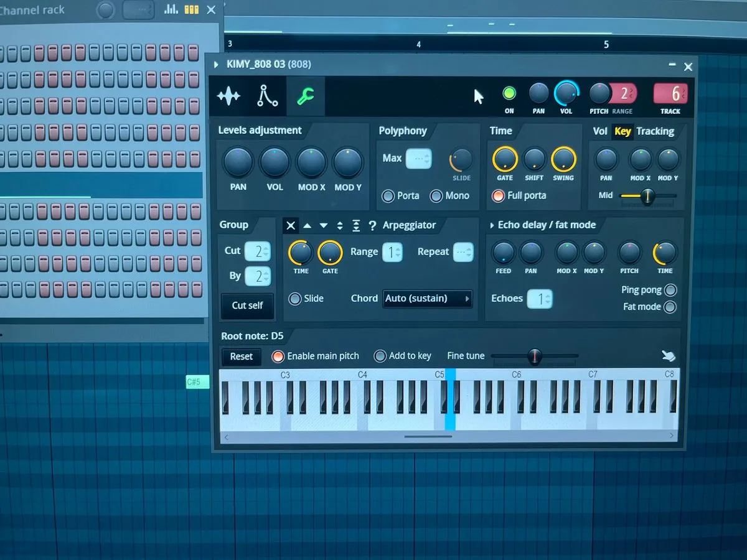Open channel menu arrow beside KIMY_808 03
Screen dimensions: 747x560
[x=216, y=65]
